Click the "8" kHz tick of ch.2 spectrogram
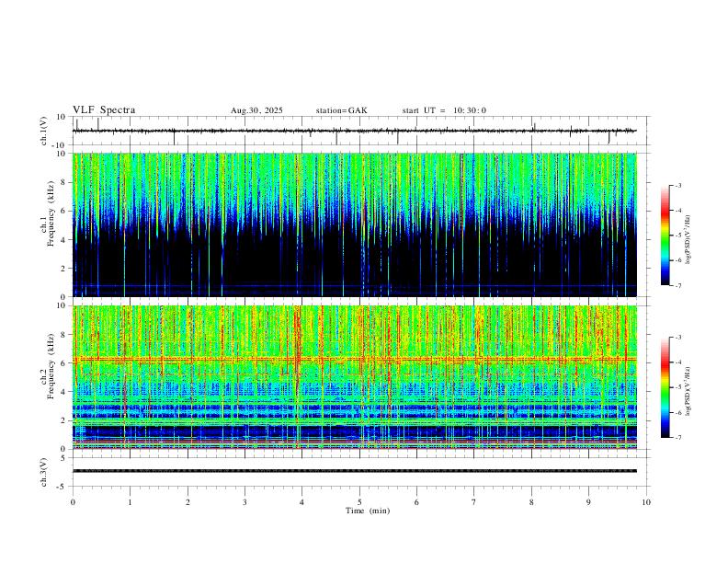 click(64, 335)
